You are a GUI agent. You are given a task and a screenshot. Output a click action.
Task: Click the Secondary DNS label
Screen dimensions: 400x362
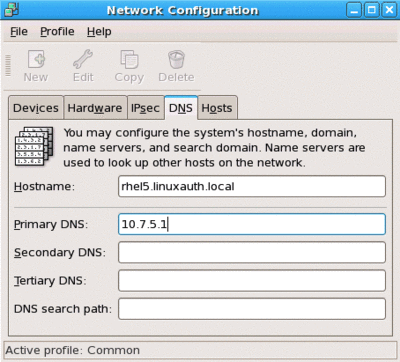coord(60,252)
